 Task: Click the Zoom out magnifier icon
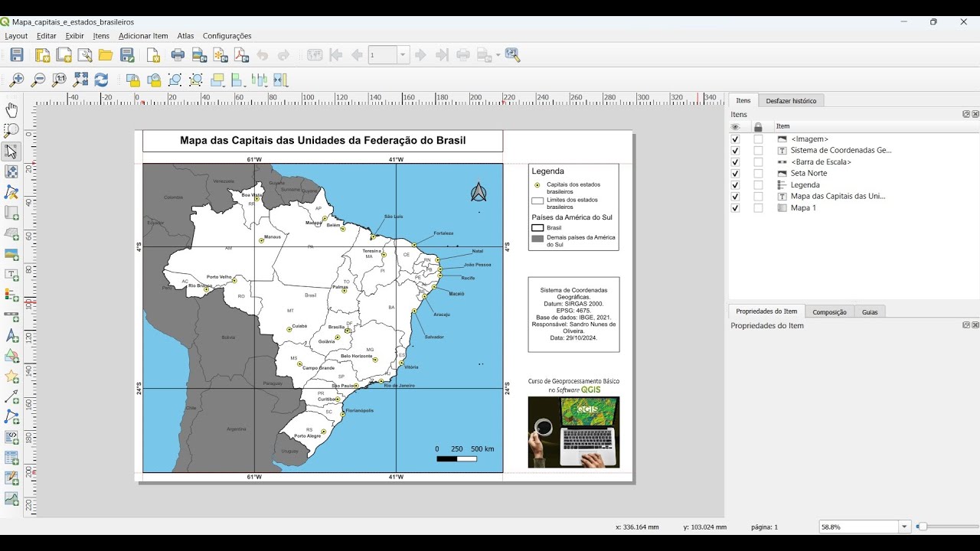[x=38, y=80]
